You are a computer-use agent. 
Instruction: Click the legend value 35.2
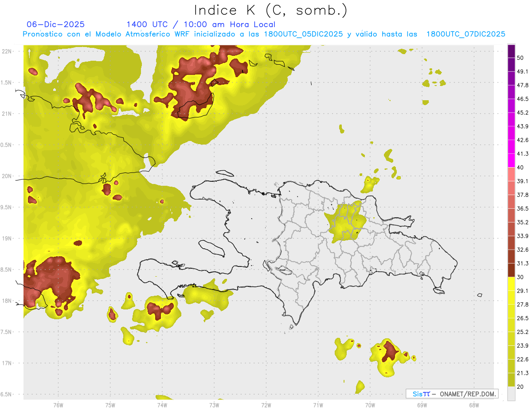pyautogui.click(x=523, y=222)
